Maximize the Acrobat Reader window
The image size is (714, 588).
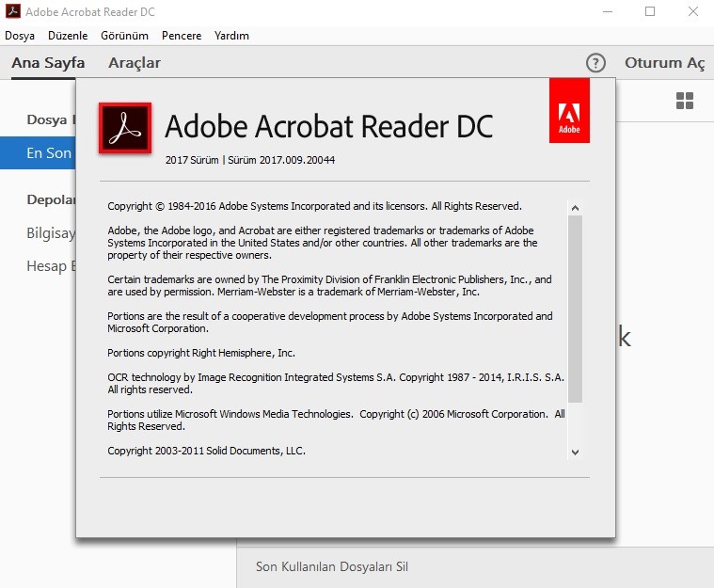[x=650, y=11]
